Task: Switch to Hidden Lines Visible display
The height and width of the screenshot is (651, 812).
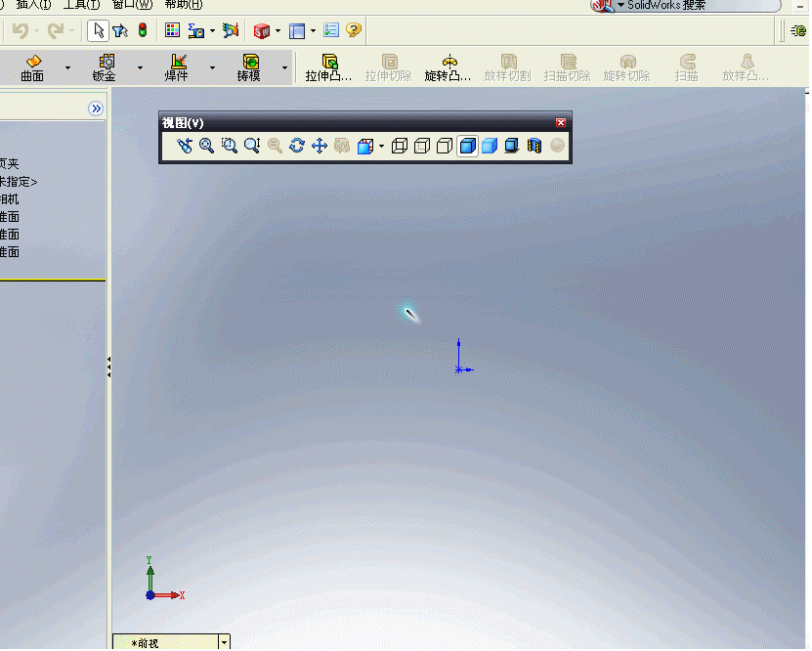Action: 422,146
